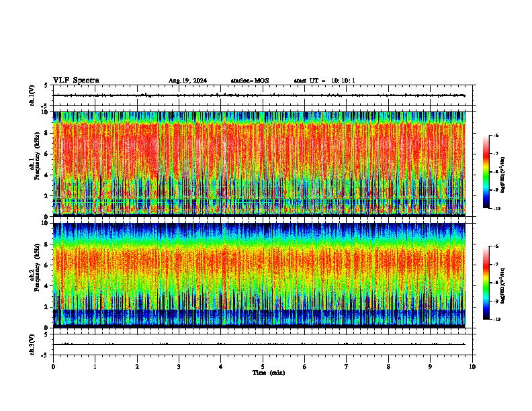Click time axis tick label "8"
The height and width of the screenshot is (411, 532).
[x=388, y=367]
